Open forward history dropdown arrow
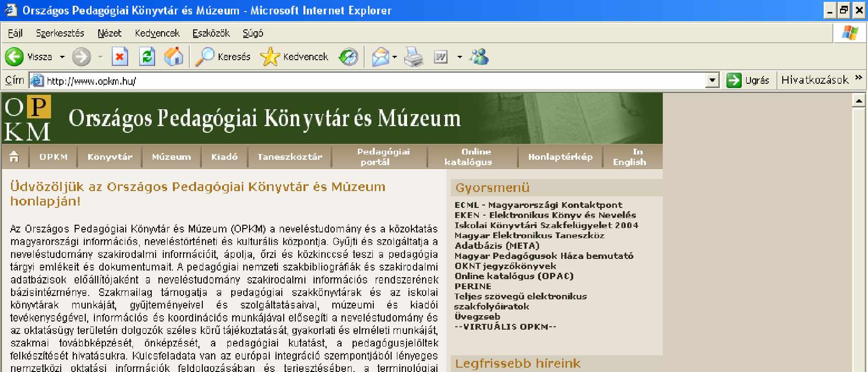This screenshot has height=372, width=868. pos(100,57)
